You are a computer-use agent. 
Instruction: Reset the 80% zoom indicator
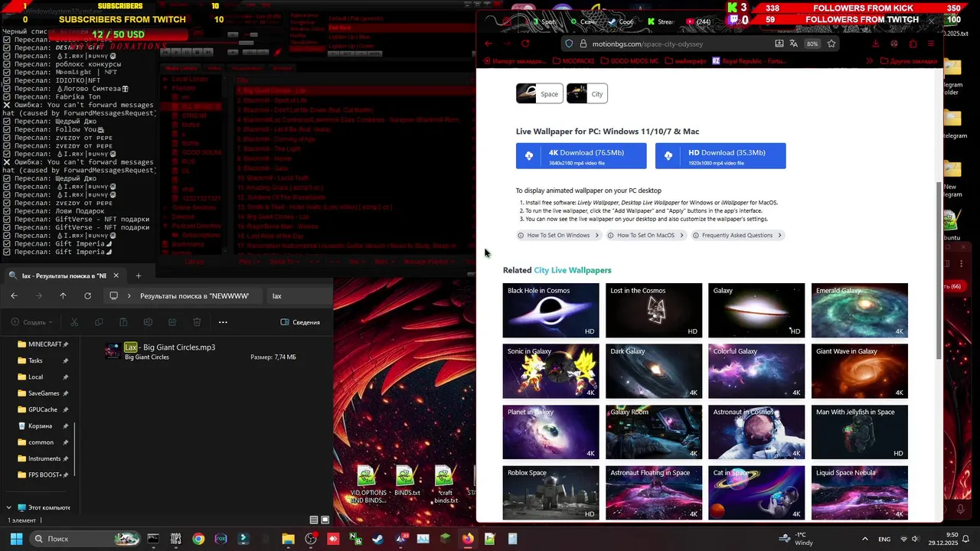point(812,44)
